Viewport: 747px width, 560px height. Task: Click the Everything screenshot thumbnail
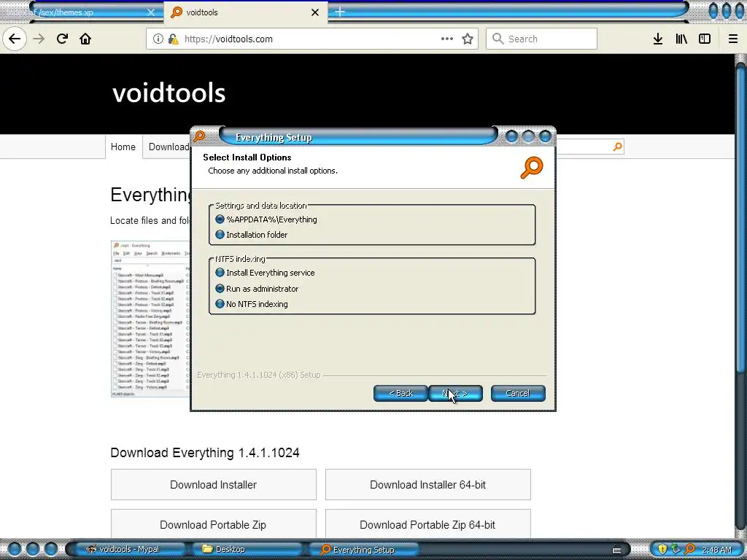click(150, 319)
